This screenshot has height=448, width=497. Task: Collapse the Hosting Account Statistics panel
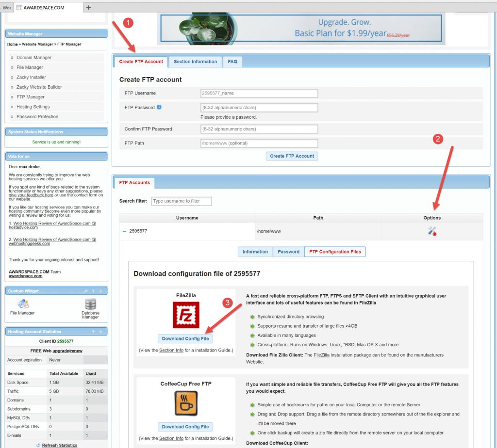(93, 332)
